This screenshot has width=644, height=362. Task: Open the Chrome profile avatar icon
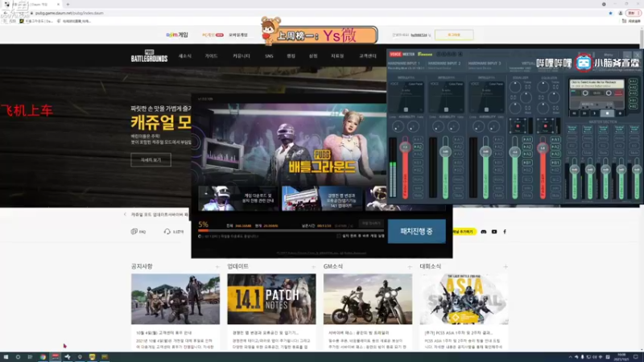[621, 13]
